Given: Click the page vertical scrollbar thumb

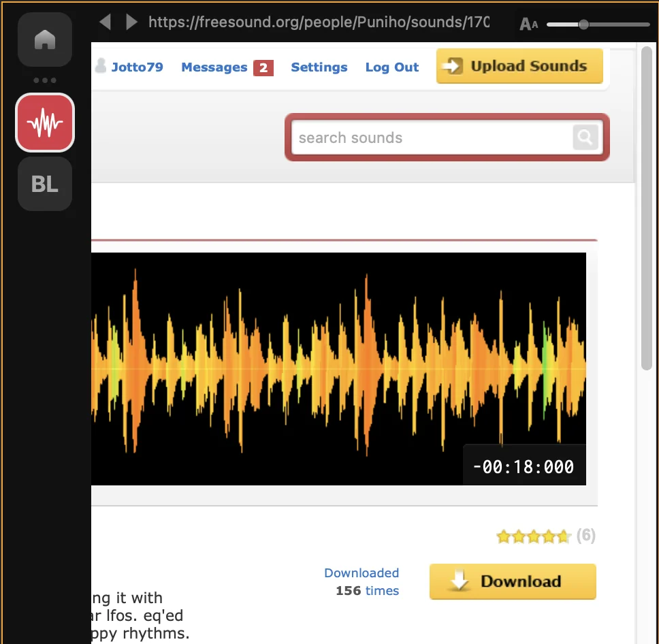Looking at the screenshot, I should tap(646, 208).
